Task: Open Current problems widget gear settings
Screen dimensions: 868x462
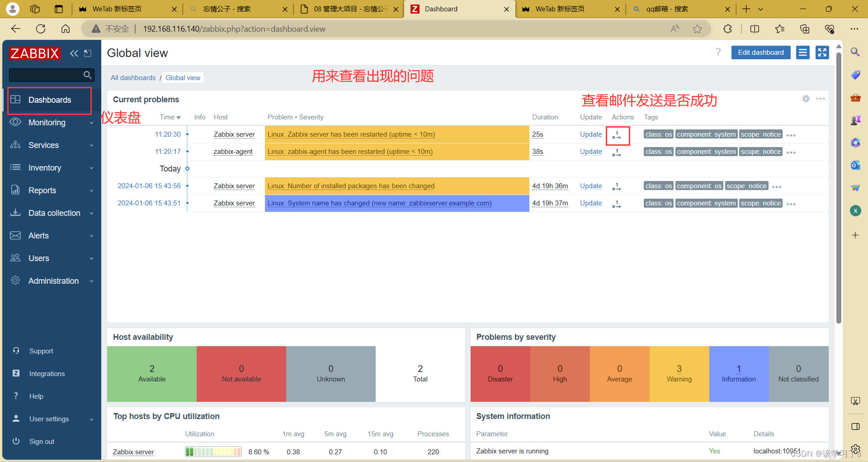Action: click(x=806, y=99)
